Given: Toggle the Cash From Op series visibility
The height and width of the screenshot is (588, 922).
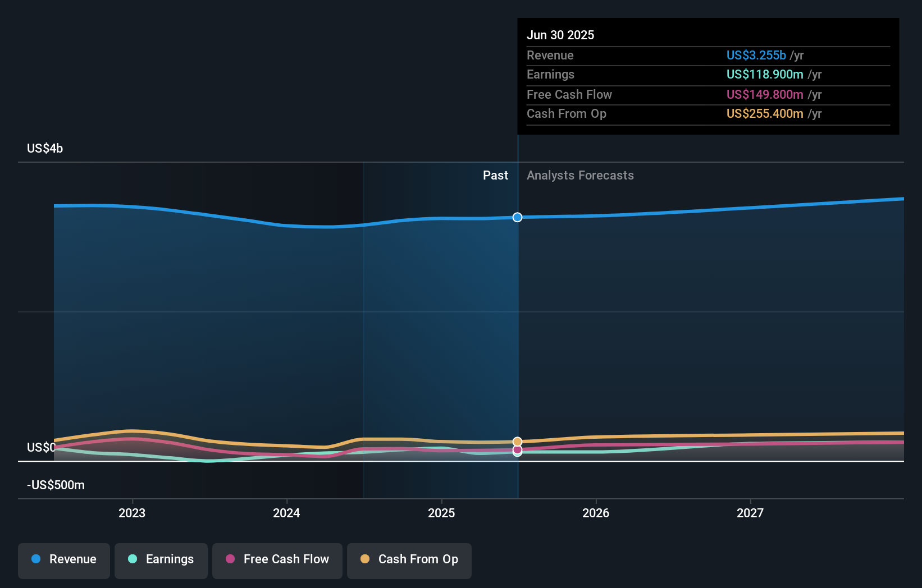Looking at the screenshot, I should point(409,560).
